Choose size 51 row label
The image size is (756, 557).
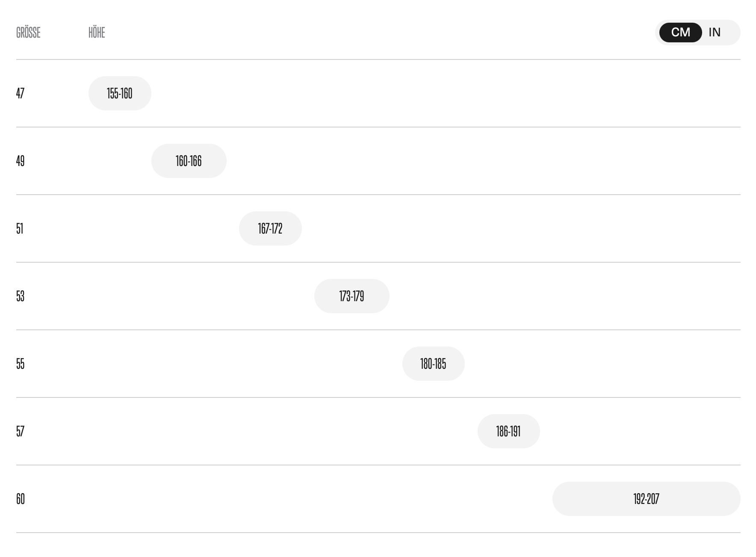[20, 228]
